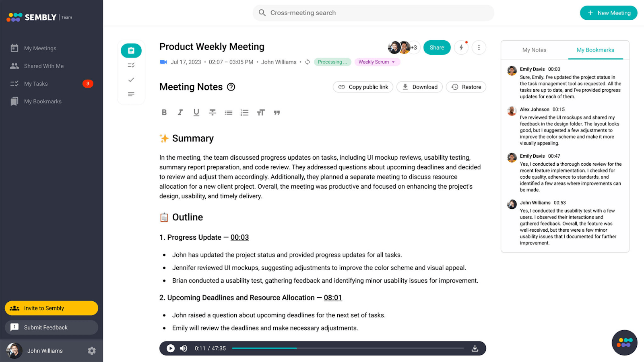
Task: Toggle italic formatting
Action: tap(180, 112)
